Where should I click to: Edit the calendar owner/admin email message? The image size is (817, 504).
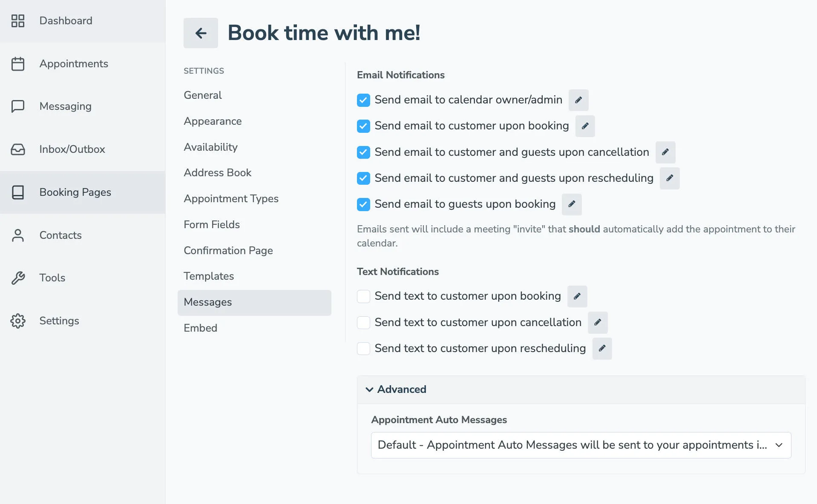coord(578,100)
